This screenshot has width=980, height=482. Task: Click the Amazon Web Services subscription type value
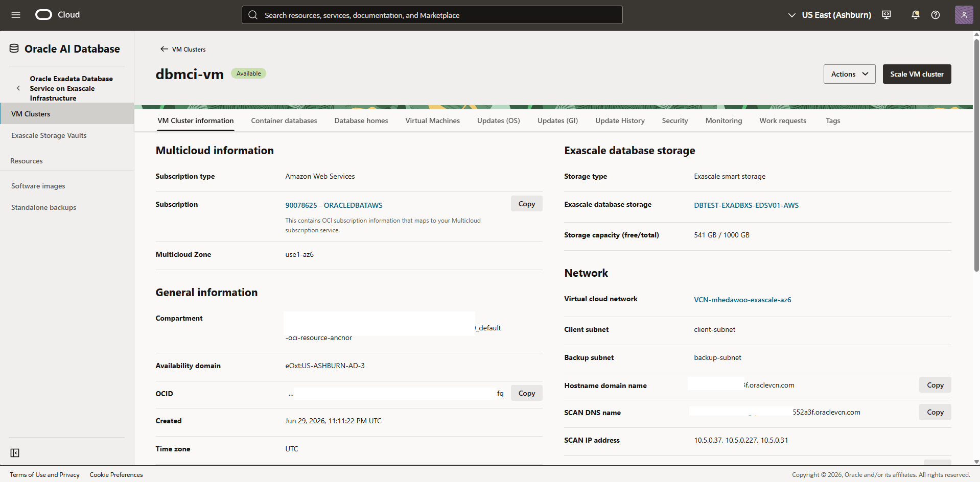[320, 176]
